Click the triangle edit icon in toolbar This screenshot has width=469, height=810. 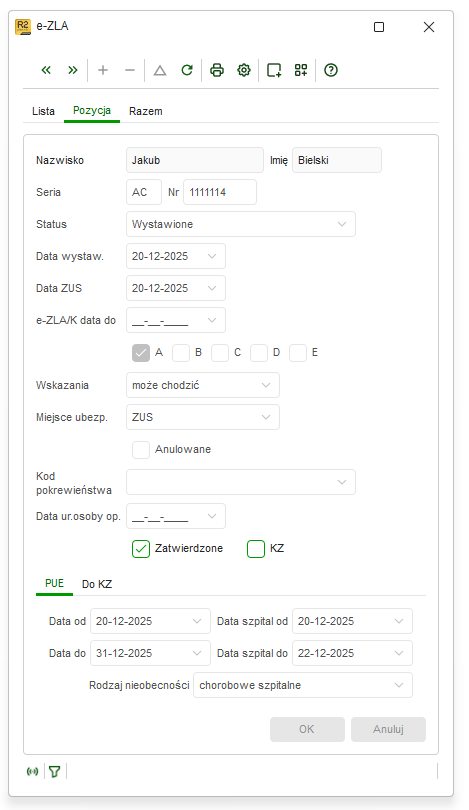click(x=160, y=70)
